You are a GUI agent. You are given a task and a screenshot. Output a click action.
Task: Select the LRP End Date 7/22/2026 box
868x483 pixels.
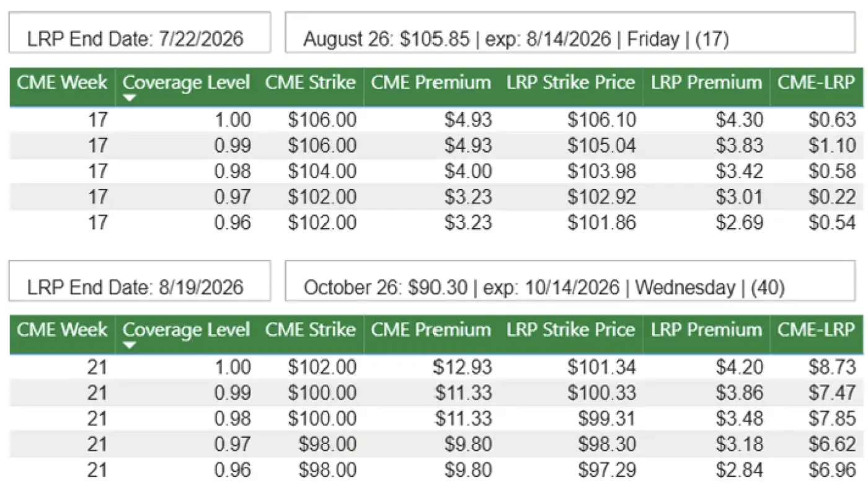click(139, 33)
